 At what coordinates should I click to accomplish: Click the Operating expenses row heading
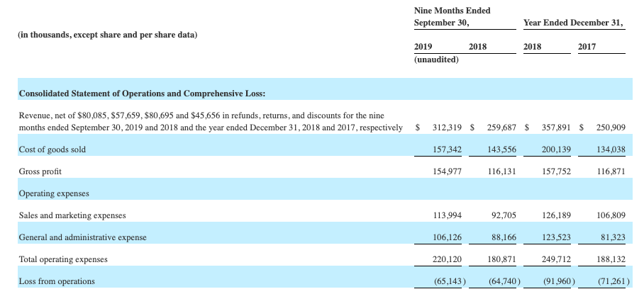54,193
